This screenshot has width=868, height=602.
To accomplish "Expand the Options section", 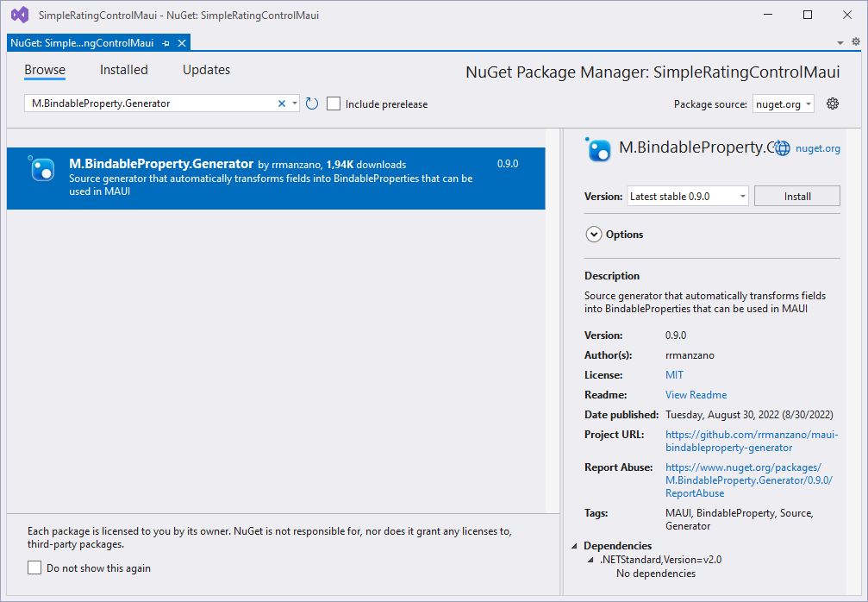I will (x=594, y=235).
